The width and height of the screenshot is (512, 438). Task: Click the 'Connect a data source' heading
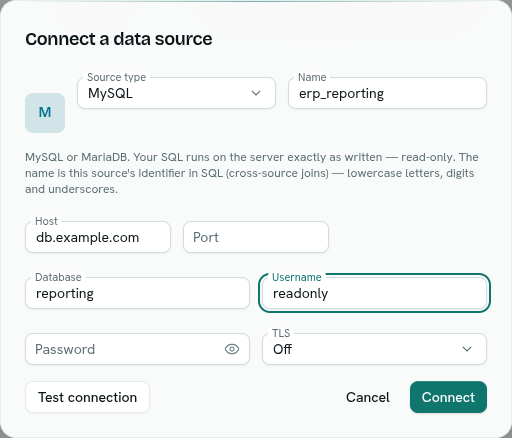pyautogui.click(x=119, y=39)
